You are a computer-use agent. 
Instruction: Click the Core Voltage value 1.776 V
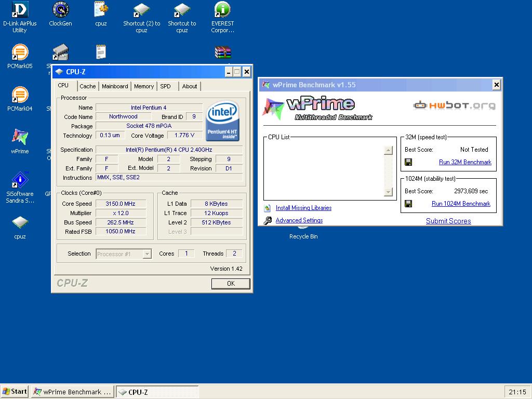184,135
